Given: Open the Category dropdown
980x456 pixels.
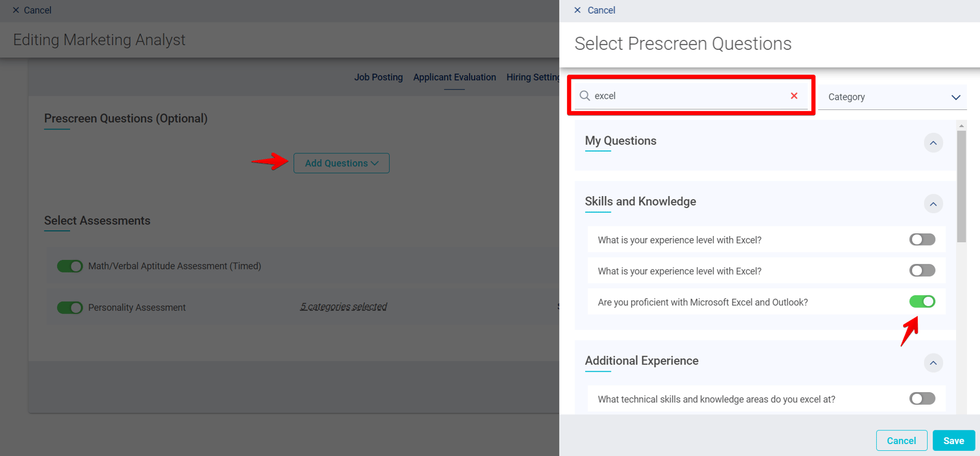Looking at the screenshot, I should pos(892,97).
